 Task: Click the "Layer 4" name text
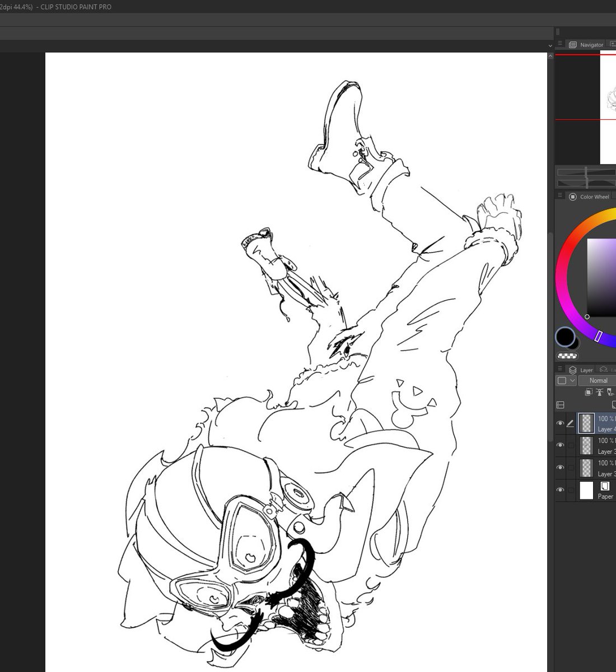coord(606,430)
